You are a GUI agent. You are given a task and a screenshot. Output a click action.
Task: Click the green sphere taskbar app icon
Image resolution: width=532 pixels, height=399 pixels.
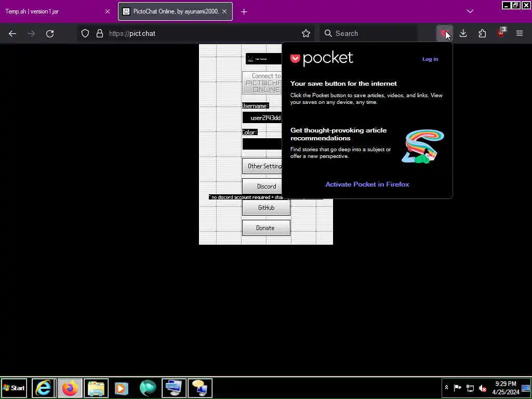point(148,388)
